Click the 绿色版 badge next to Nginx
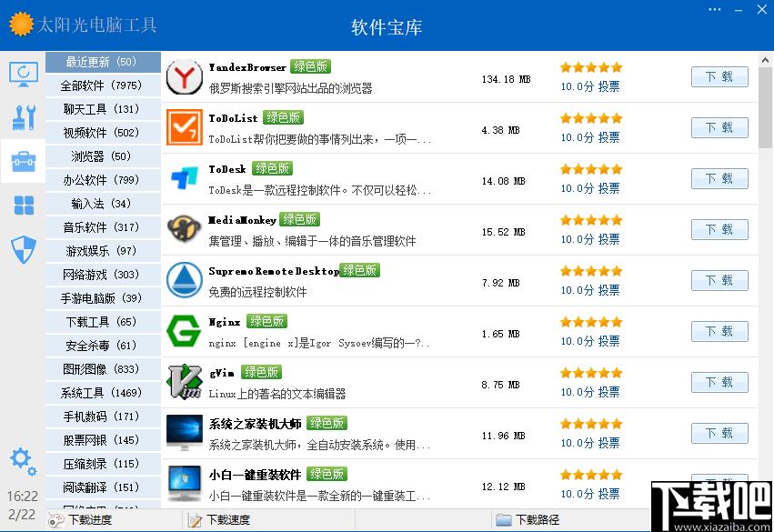The image size is (774, 532). click(x=266, y=321)
